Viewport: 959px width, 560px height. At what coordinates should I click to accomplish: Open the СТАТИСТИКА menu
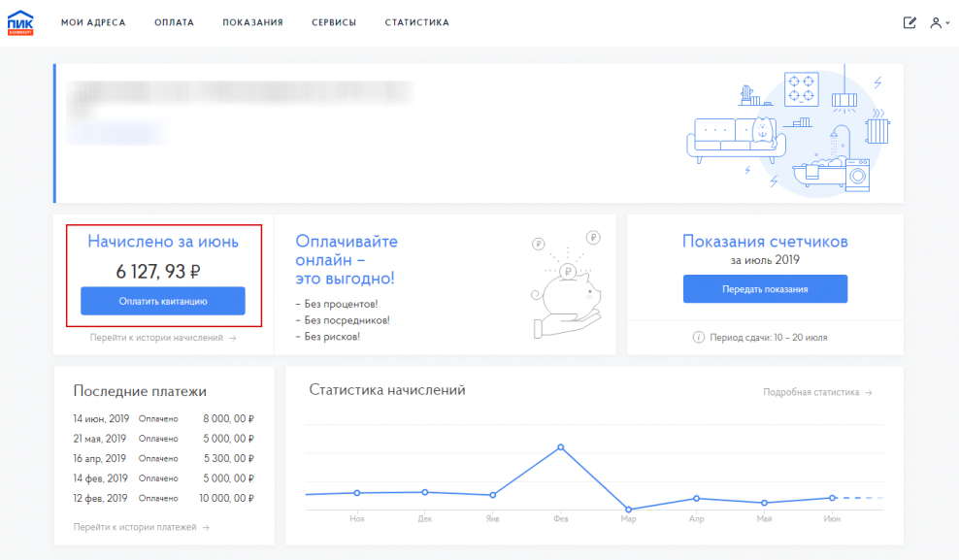tap(416, 21)
